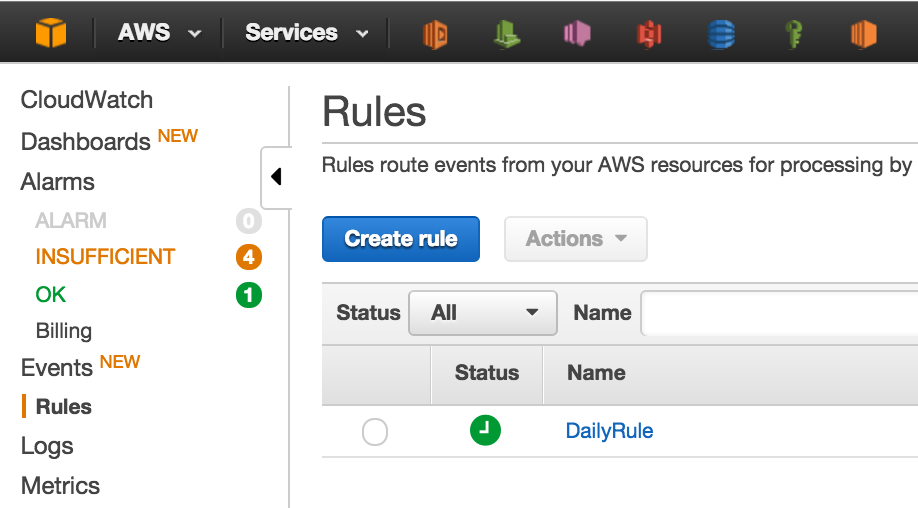918x508 pixels.
Task: Open the pink service shortcut icon
Action: 577,33
